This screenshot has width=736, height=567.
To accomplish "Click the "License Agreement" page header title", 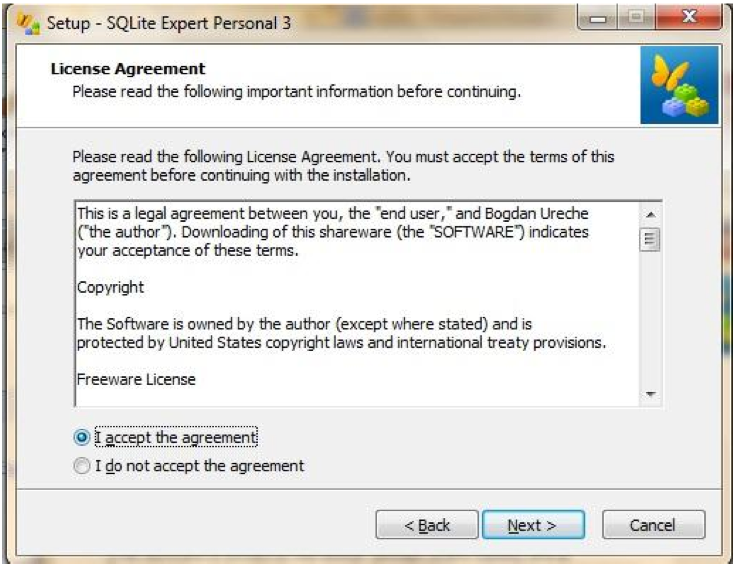I will tap(128, 69).
